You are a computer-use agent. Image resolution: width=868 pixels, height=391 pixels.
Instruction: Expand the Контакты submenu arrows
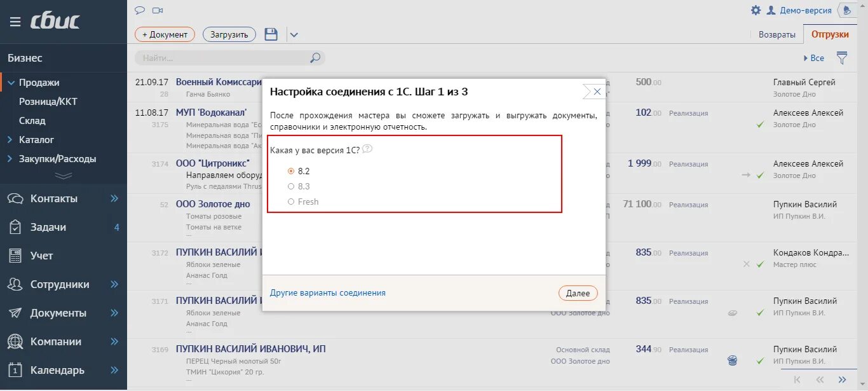click(x=114, y=198)
